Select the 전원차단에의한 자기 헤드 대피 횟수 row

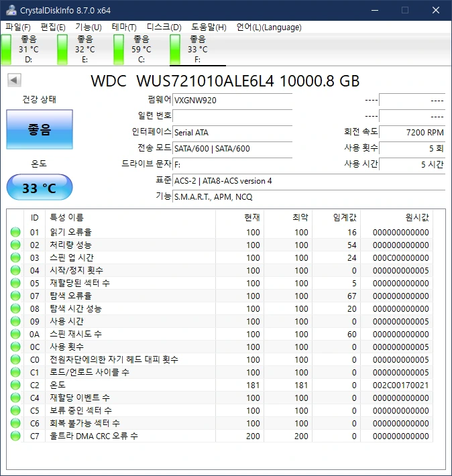pyautogui.click(x=220, y=360)
